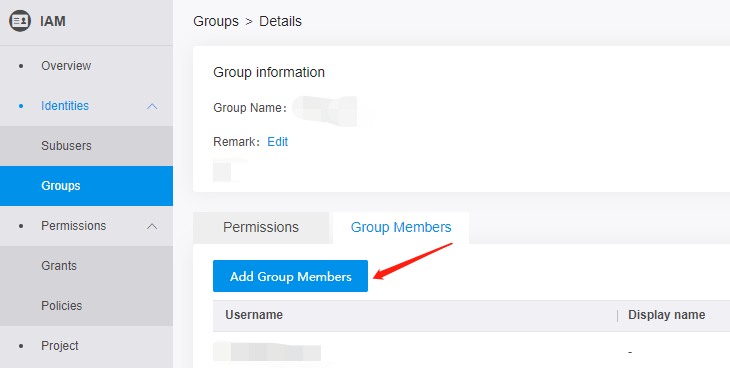The image size is (730, 368).
Task: Collapse the Identities section chevron
Action: (x=152, y=106)
